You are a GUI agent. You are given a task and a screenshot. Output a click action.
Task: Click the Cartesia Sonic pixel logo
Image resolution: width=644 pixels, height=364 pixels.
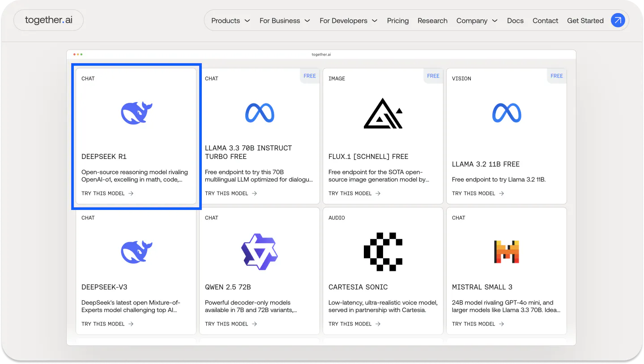pyautogui.click(x=383, y=252)
